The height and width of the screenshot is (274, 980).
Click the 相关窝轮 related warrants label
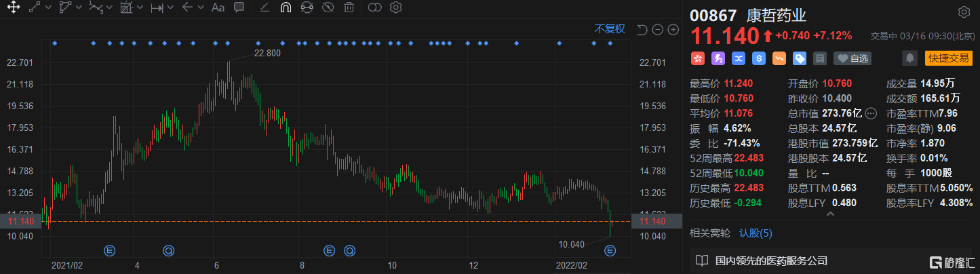(710, 233)
